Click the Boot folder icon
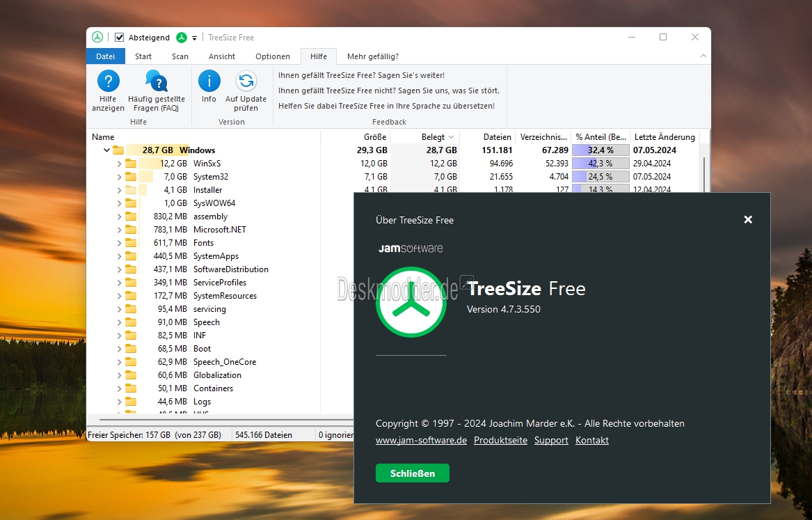 131,349
